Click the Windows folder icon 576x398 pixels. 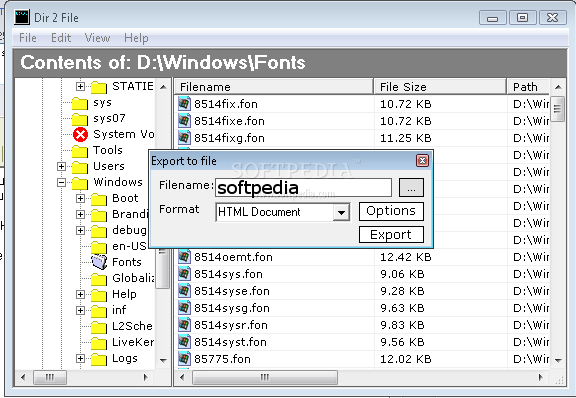[80, 183]
